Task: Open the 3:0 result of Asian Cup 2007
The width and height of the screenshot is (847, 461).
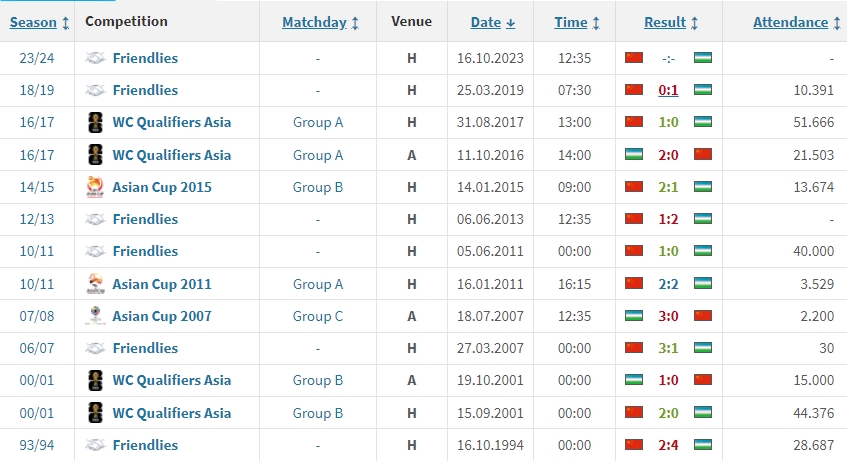Action: click(x=668, y=316)
